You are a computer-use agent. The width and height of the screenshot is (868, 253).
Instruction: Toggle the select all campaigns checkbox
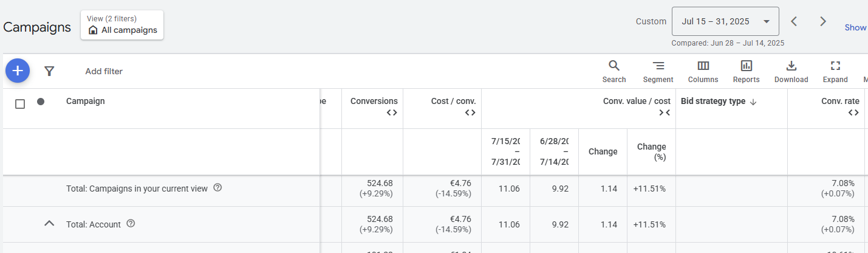20,103
